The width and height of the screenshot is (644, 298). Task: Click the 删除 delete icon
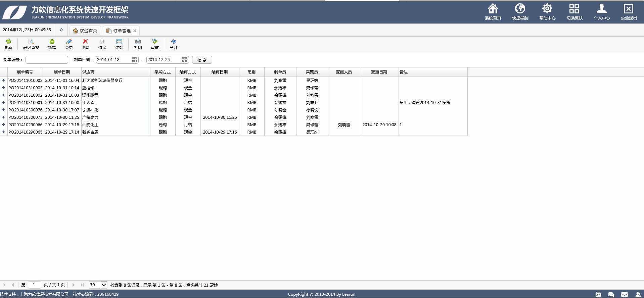[85, 42]
